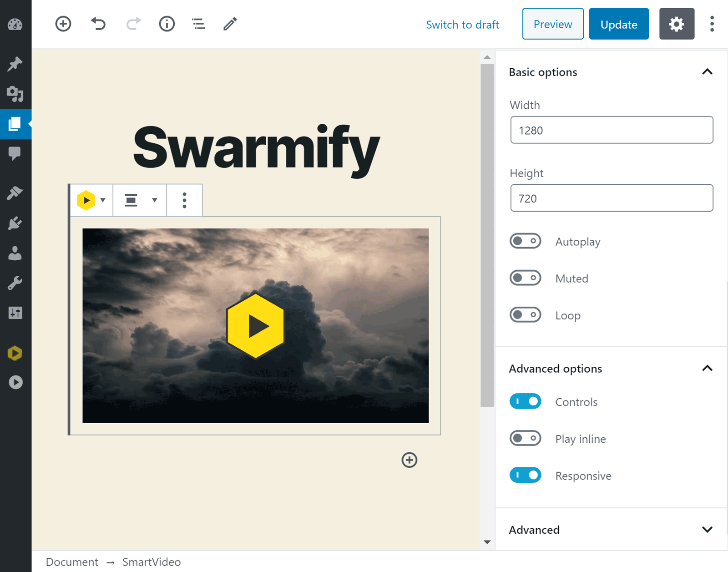Open the Tools wrench icon
Screen dimensions: 728x572
tap(15, 283)
